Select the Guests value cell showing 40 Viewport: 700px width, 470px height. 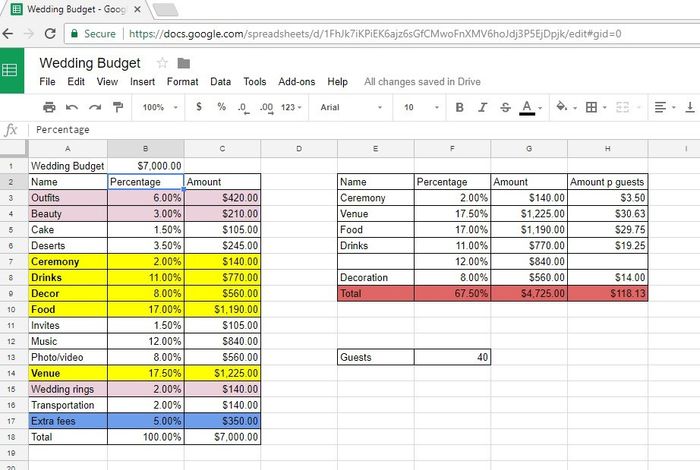[x=452, y=357]
